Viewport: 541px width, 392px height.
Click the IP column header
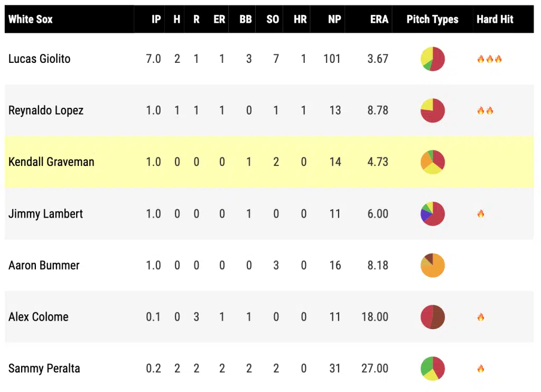tap(156, 20)
